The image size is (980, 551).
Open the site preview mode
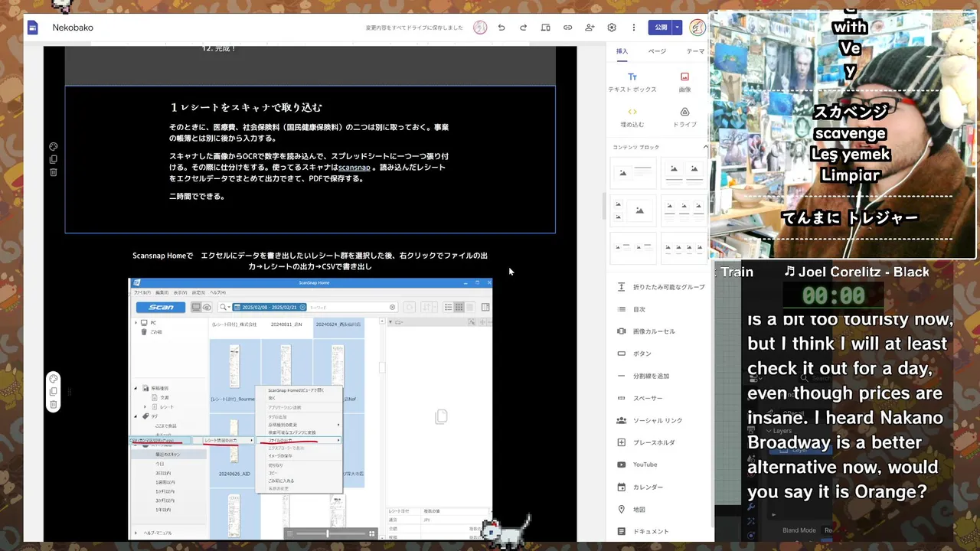click(x=546, y=28)
